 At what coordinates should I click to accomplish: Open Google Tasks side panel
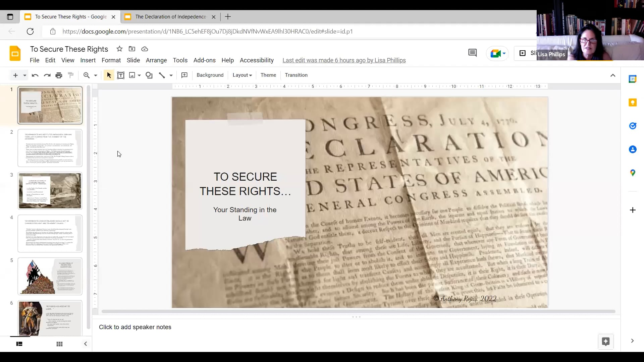click(633, 126)
